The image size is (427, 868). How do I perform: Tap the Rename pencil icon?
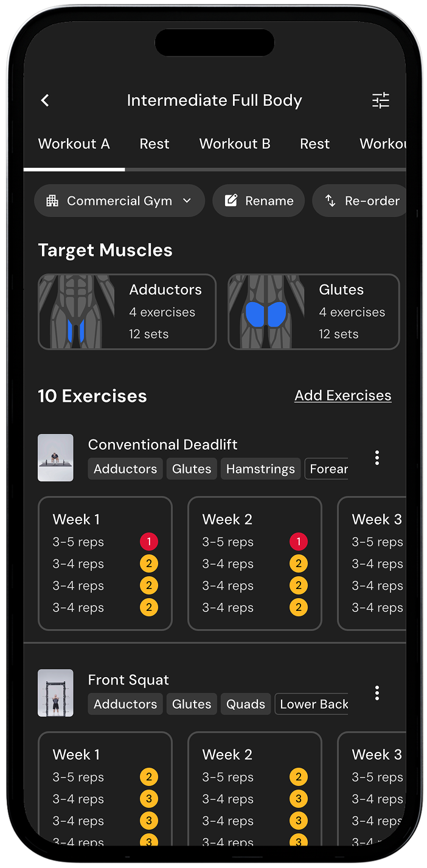pyautogui.click(x=231, y=201)
